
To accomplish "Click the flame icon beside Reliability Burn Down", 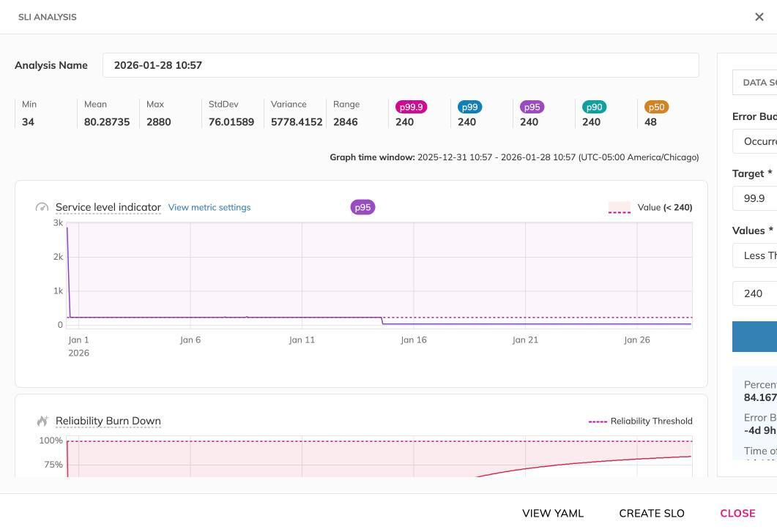I will tap(42, 421).
